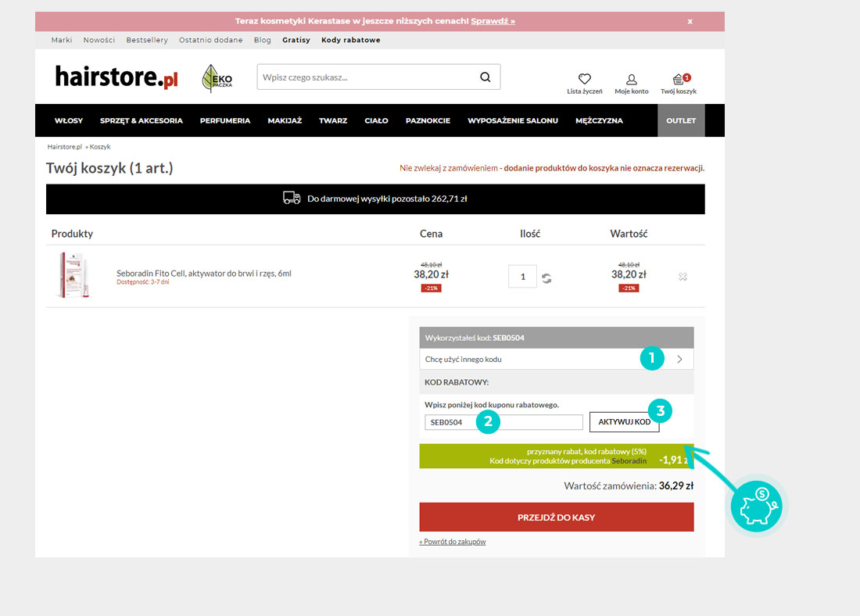Open Kody rabatowe link
860x616 pixels.
350,40
